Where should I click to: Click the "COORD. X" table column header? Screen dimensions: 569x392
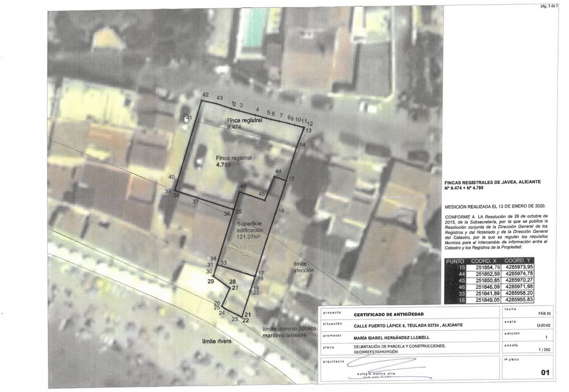[x=484, y=261]
